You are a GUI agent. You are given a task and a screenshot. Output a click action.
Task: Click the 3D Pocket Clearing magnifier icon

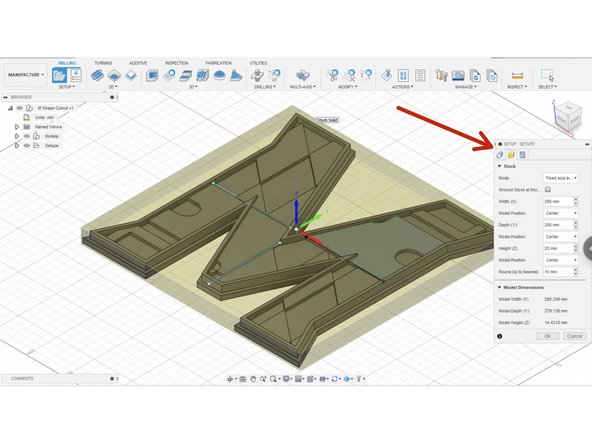[x=169, y=76]
